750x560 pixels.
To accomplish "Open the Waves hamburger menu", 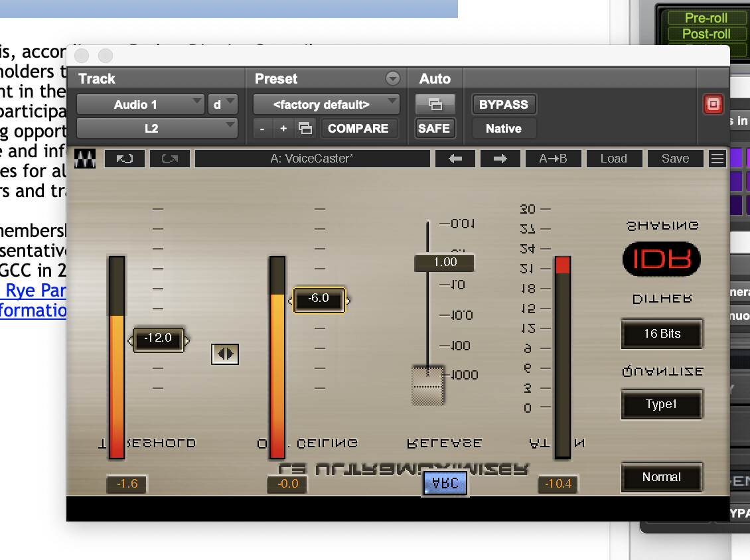I will point(717,159).
